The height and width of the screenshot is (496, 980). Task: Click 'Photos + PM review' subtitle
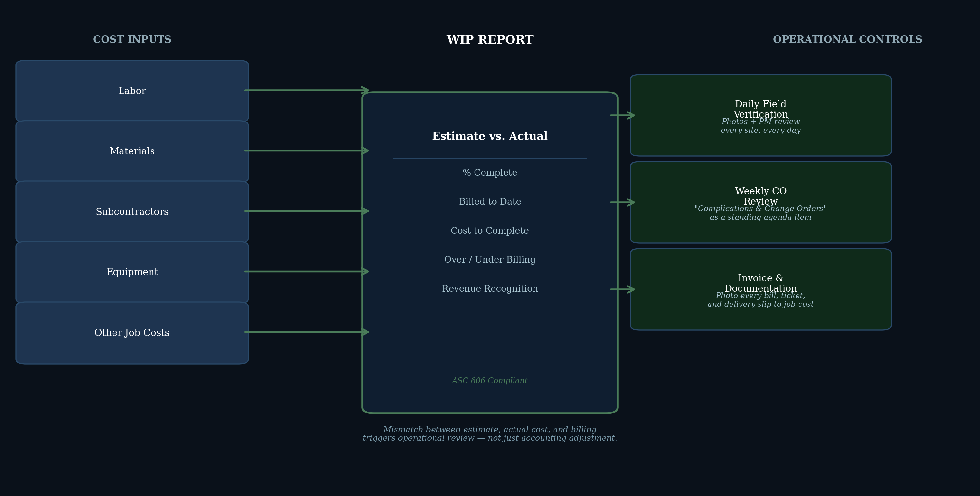click(x=761, y=122)
